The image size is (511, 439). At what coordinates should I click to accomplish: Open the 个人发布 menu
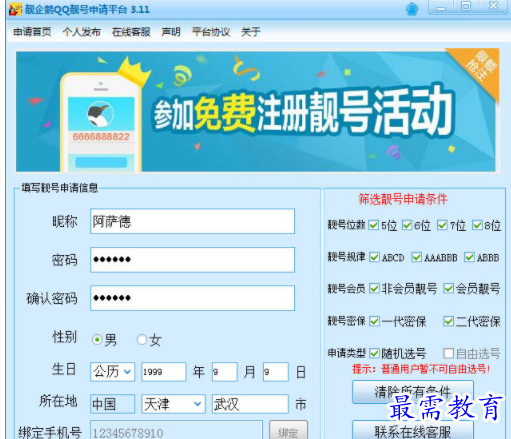tap(82, 32)
